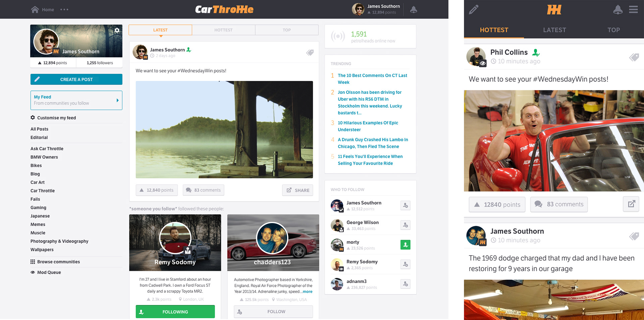Click chadders123's profile thumbnail

coord(273,238)
